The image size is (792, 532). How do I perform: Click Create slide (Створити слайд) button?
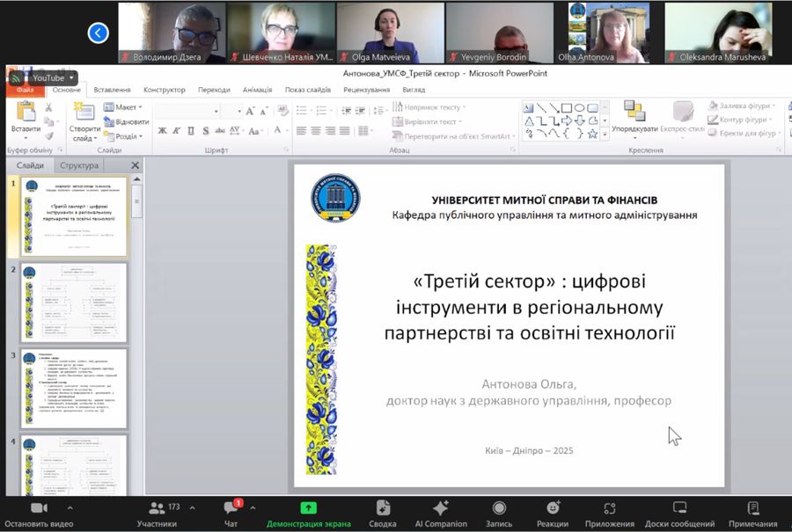(84, 121)
